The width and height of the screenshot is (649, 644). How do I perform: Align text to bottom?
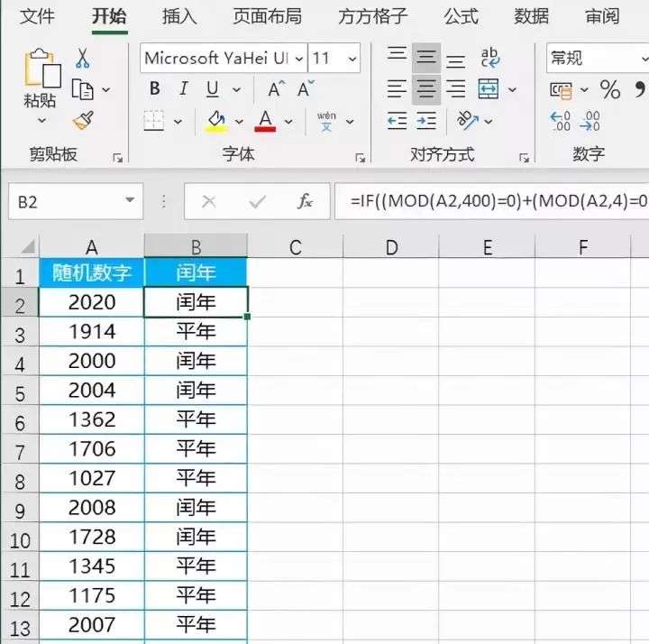coord(456,60)
